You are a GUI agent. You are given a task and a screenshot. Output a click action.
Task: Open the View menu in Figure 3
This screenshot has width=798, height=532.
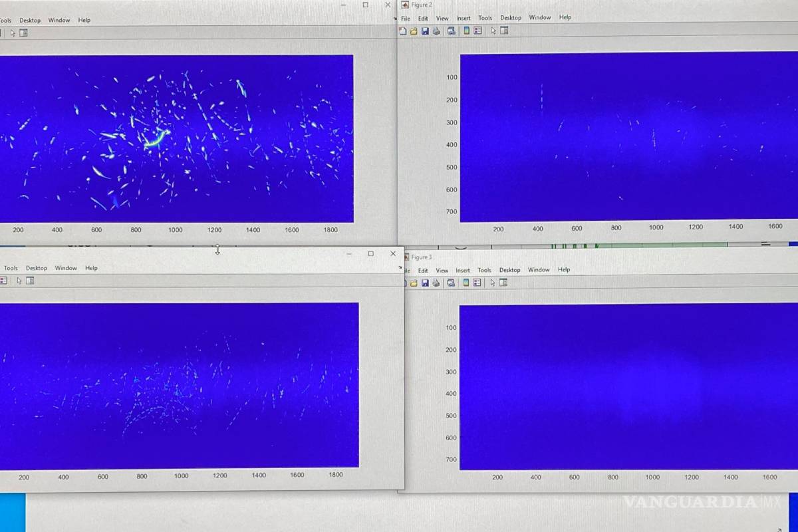442,270
